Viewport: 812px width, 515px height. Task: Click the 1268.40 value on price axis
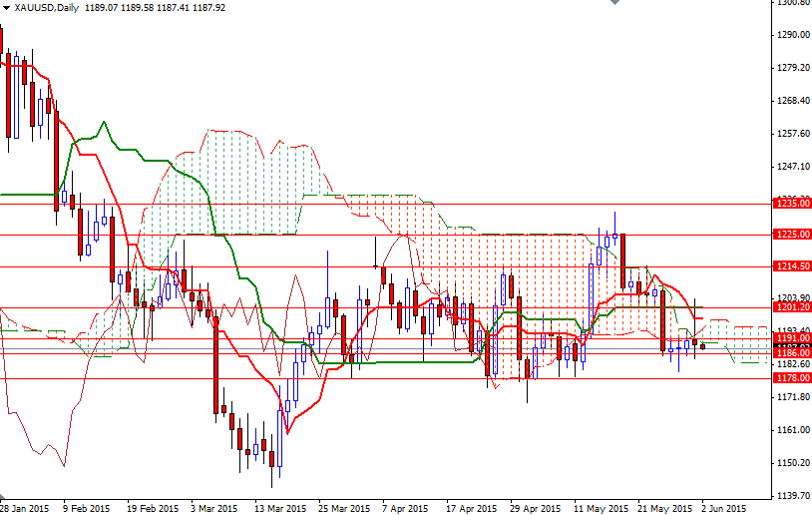(x=793, y=101)
